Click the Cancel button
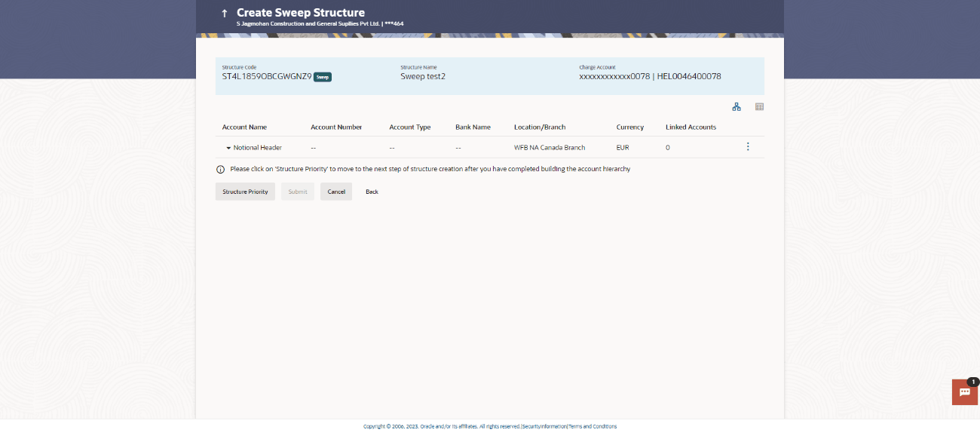The width and height of the screenshot is (980, 442). point(336,192)
